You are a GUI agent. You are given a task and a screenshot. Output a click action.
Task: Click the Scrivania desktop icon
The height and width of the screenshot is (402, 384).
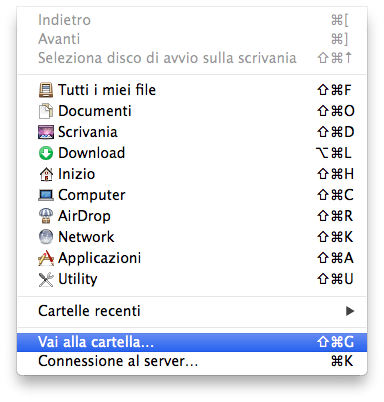click(x=46, y=132)
